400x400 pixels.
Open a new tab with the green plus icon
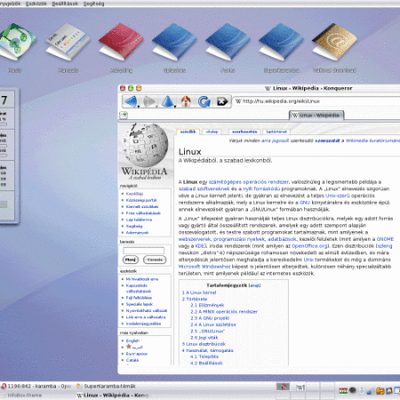(x=124, y=115)
